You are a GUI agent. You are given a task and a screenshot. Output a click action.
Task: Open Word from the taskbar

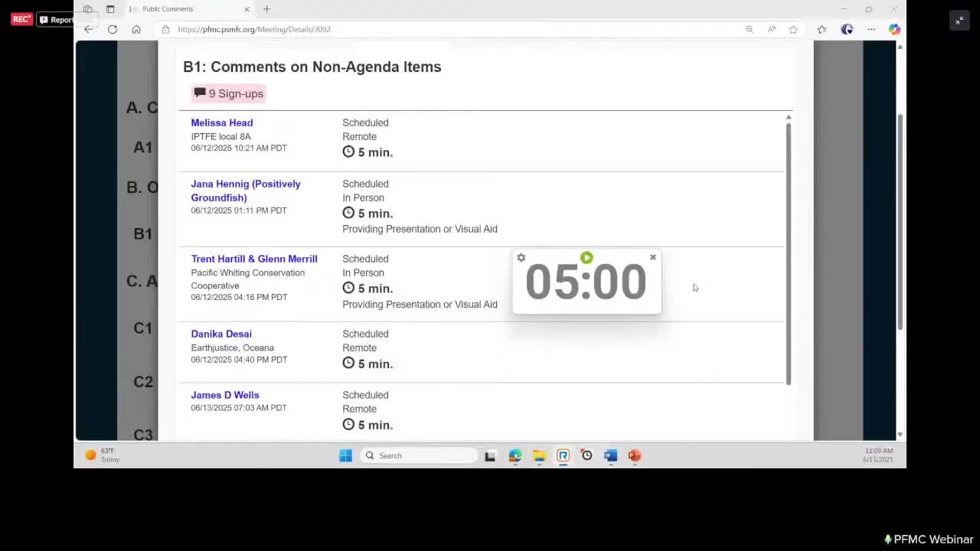[x=610, y=455]
